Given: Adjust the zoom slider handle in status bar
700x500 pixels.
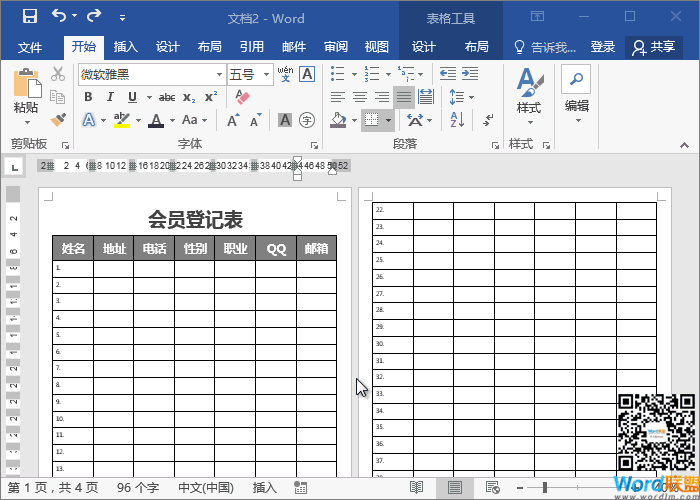Looking at the screenshot, I should coord(545,488).
